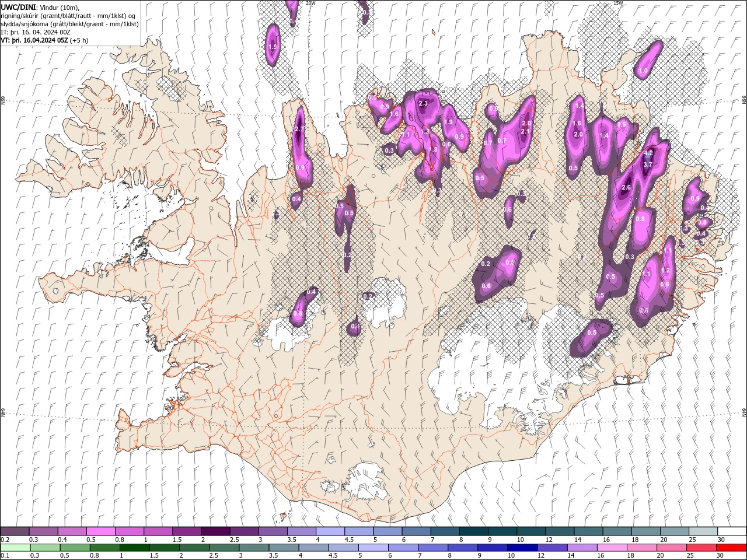The height and width of the screenshot is (560, 747).
Task: Select the 'slydda/snjókoma' legend description line
Action: 70,24
